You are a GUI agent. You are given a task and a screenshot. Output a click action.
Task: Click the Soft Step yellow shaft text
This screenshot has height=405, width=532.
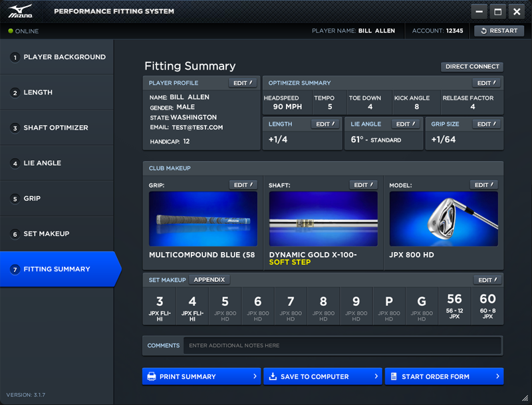coord(290,262)
